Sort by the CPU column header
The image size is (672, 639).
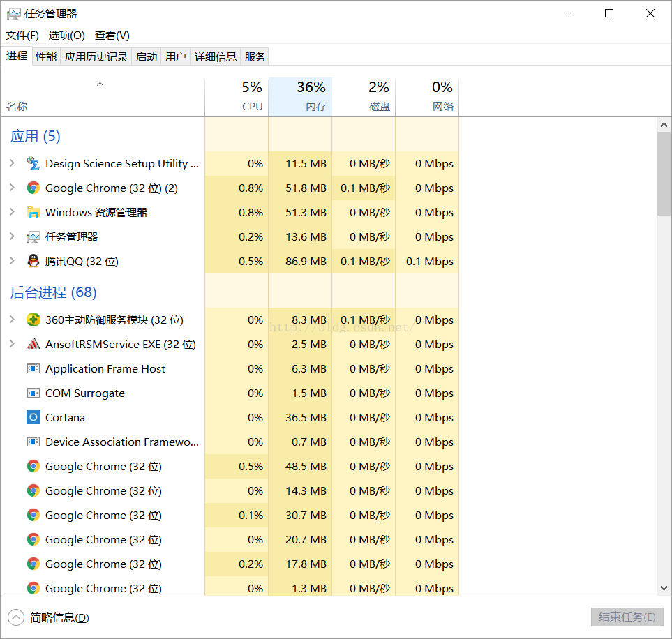237,98
